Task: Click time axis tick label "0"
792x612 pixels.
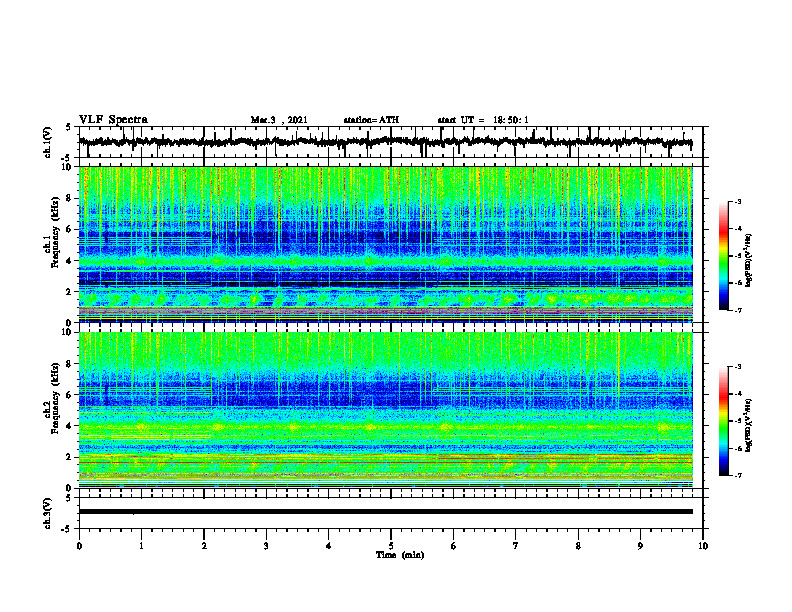Action: point(79,546)
